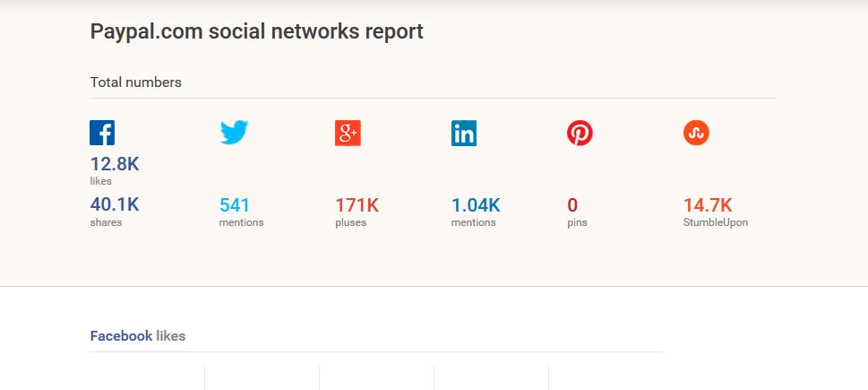Click the 'shares' label under Facebook

coord(106,222)
